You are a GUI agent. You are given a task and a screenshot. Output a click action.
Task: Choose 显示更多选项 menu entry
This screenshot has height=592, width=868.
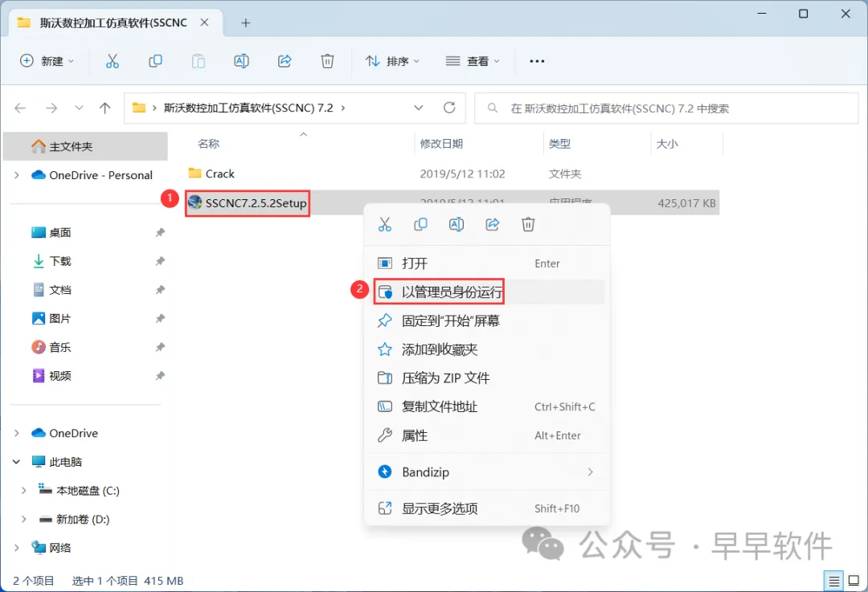tap(486, 508)
